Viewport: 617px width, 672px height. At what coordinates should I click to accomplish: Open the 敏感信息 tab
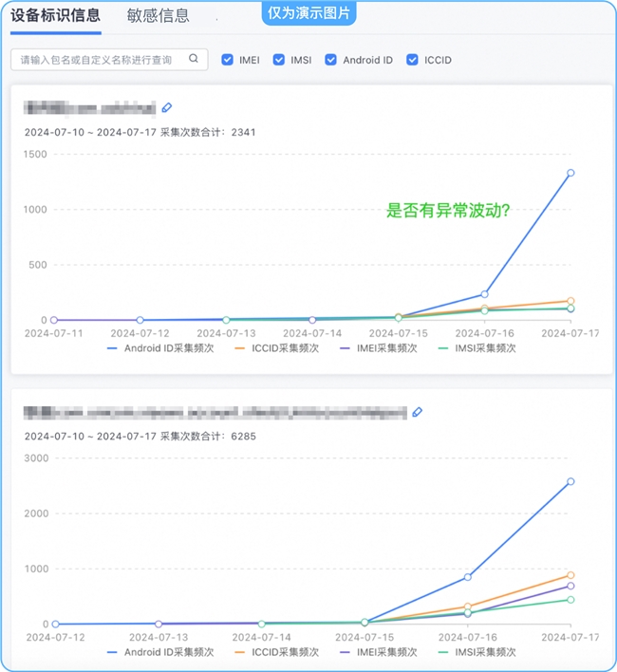[x=159, y=16]
